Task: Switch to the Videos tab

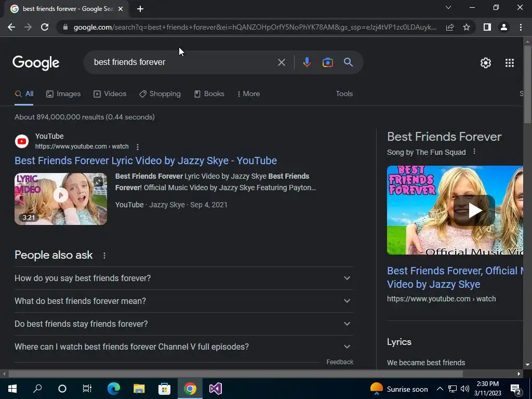Action: (110, 94)
